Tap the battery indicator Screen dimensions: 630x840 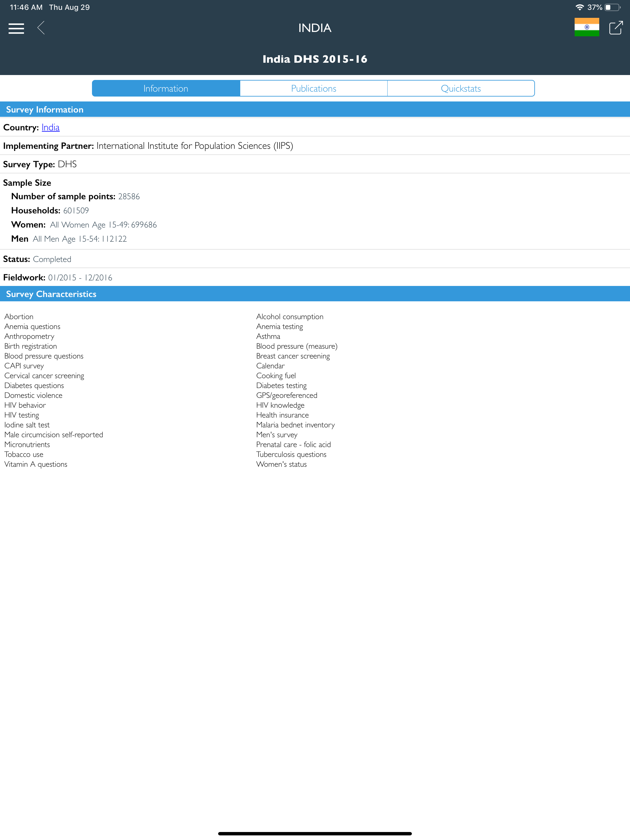(x=612, y=7)
